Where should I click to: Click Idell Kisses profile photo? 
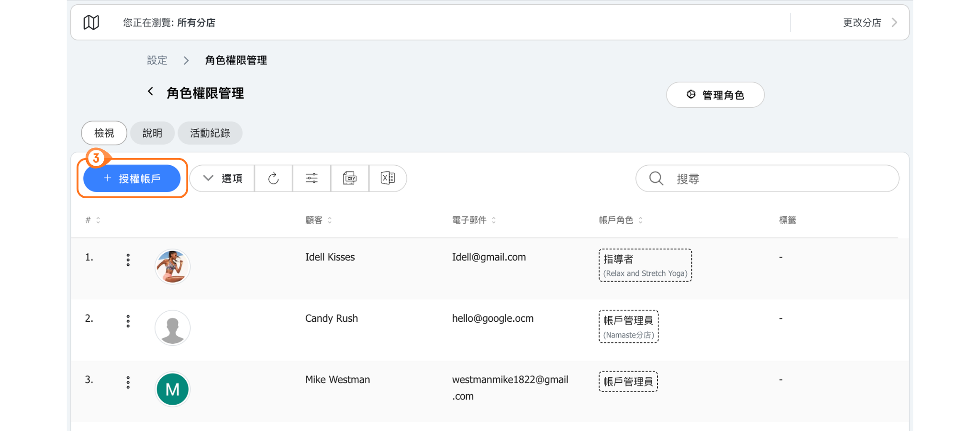172,267
